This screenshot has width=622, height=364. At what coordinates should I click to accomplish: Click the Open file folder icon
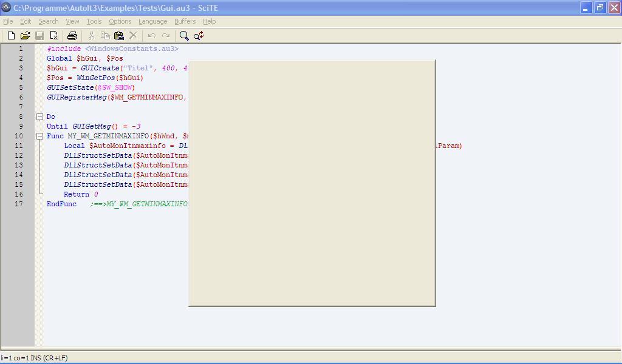(25, 36)
